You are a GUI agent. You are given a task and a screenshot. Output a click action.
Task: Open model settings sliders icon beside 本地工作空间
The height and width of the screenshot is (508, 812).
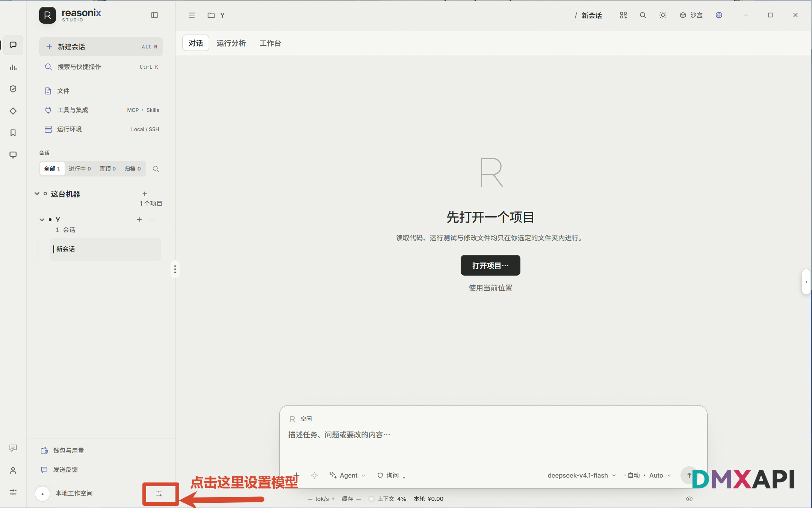[x=159, y=494]
